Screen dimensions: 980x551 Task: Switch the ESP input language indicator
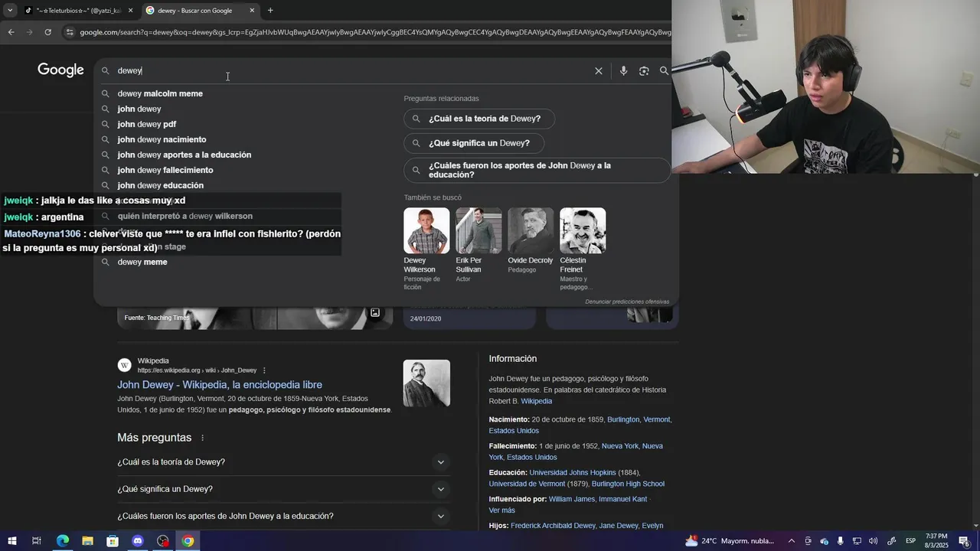910,541
